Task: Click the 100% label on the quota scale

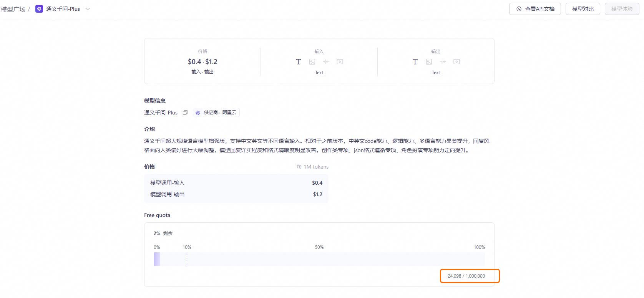Action: coord(479,247)
